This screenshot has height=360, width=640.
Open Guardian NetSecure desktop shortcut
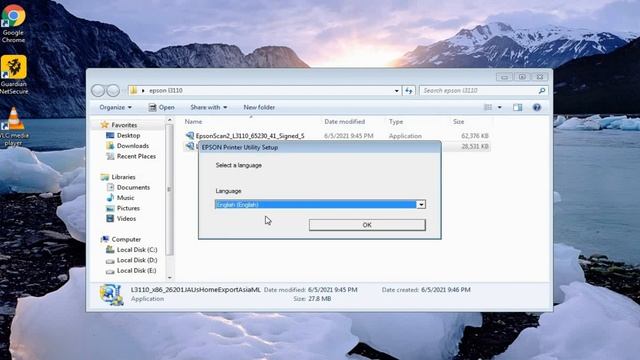tap(13, 75)
